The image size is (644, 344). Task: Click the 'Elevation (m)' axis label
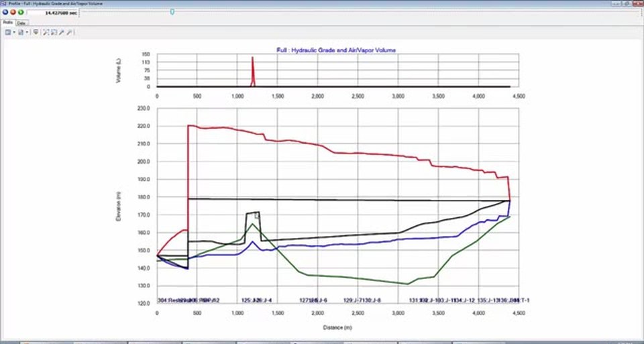click(119, 206)
